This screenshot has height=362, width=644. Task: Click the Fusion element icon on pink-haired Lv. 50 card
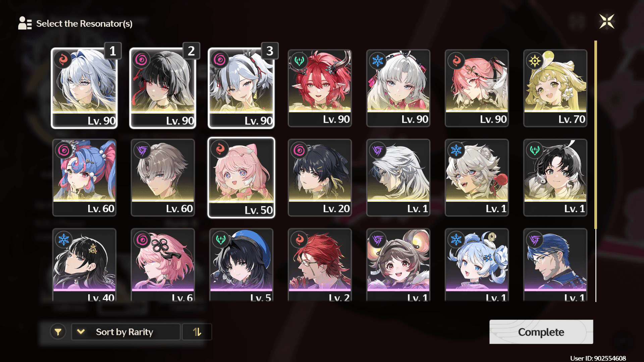pos(220,149)
